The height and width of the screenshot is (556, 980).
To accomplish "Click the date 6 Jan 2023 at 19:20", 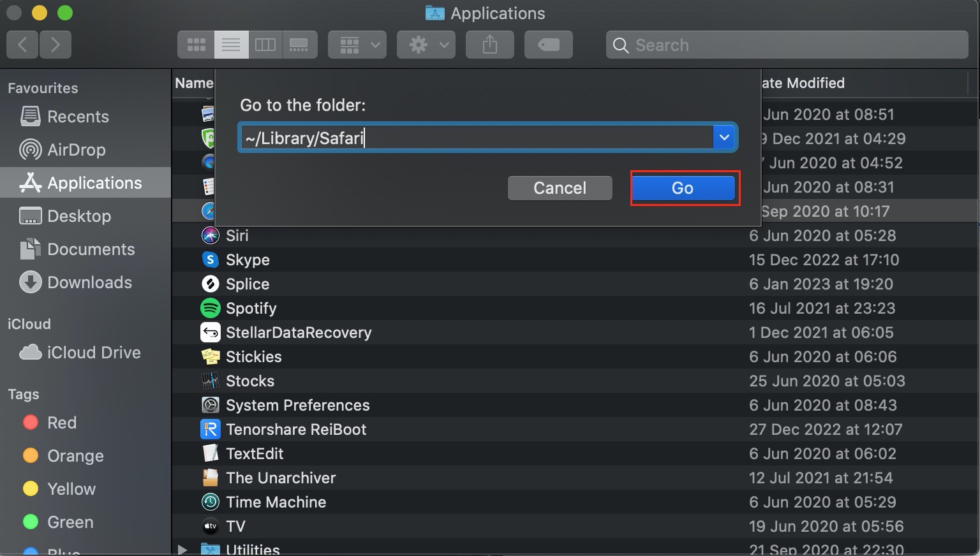I will pyautogui.click(x=820, y=284).
